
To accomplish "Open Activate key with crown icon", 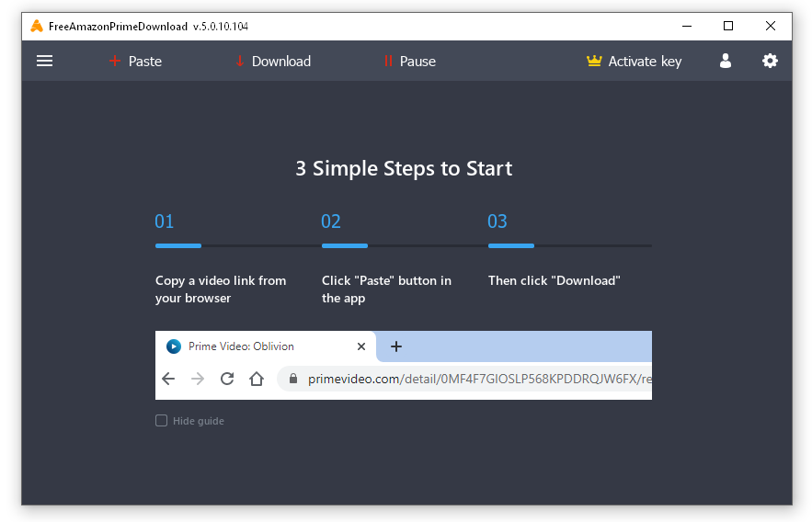I will (x=634, y=61).
